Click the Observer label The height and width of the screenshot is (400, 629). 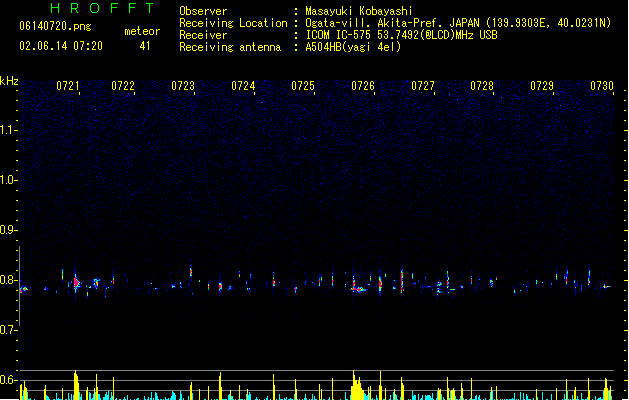click(203, 11)
